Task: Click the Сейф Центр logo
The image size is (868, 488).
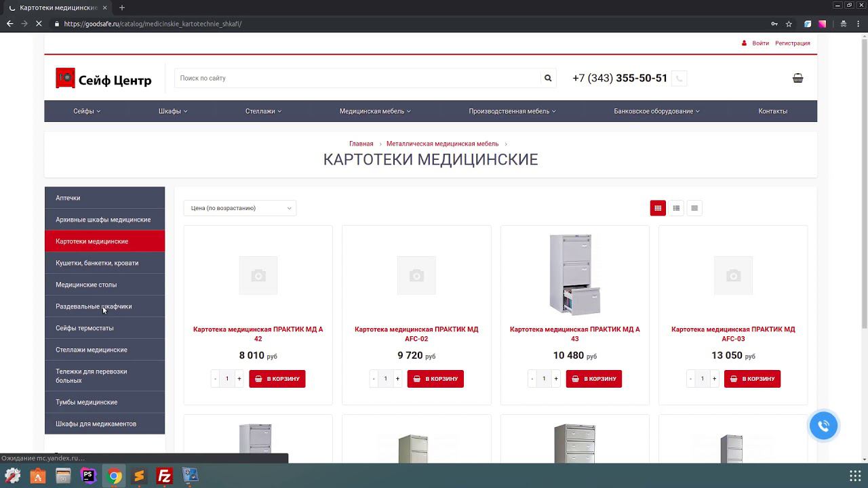Action: 104,79
